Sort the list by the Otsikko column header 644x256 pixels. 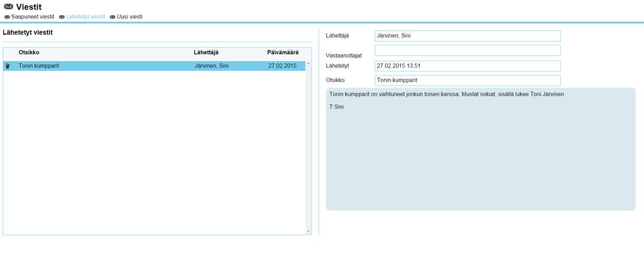coord(29,52)
